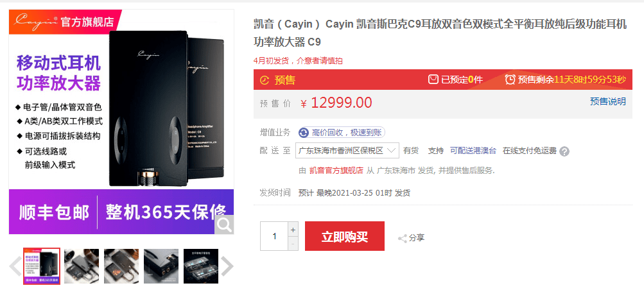Click the magnifier zoom icon on product image

pyautogui.click(x=224, y=225)
